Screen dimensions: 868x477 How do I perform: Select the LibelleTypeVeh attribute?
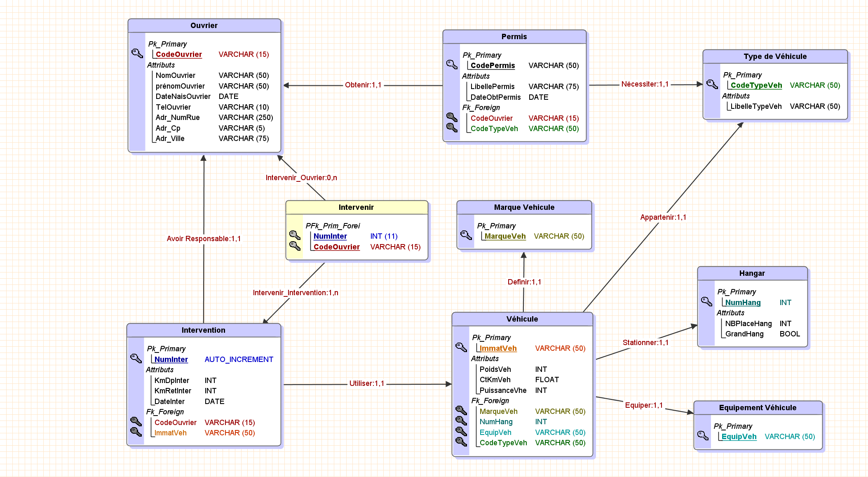[756, 106]
